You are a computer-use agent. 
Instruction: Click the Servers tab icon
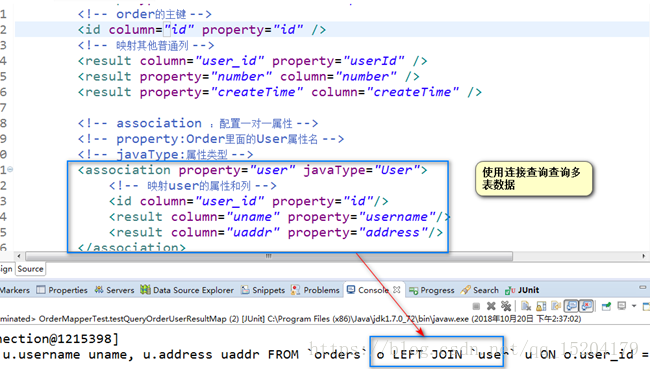pos(99,290)
